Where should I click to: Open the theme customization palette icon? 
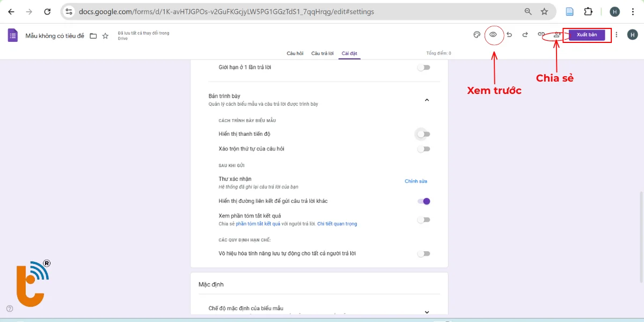click(477, 35)
